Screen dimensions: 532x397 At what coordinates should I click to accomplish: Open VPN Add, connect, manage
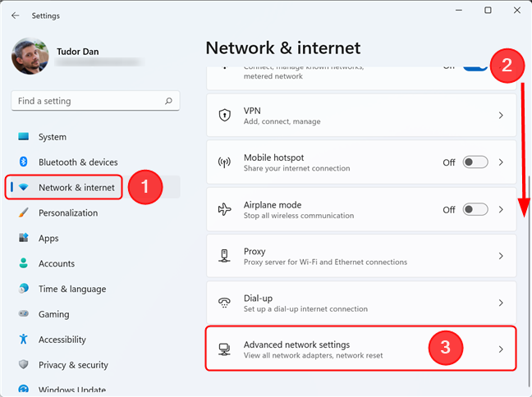pyautogui.click(x=361, y=116)
